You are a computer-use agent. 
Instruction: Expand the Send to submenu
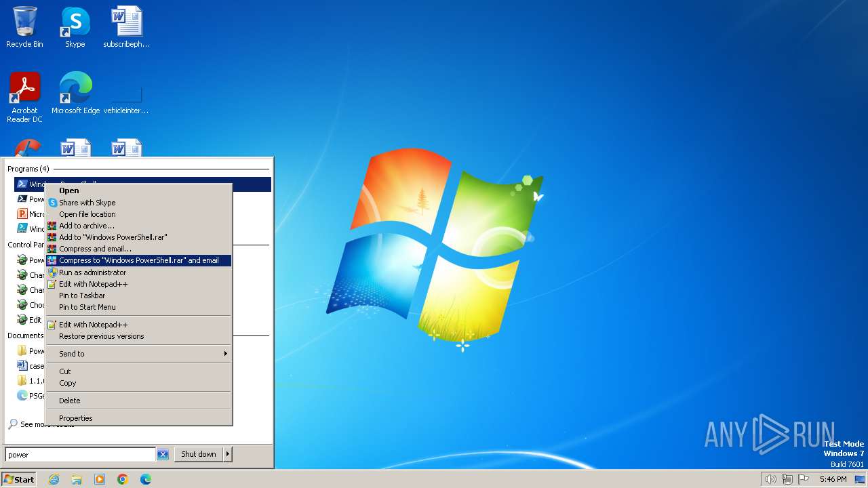click(x=138, y=354)
